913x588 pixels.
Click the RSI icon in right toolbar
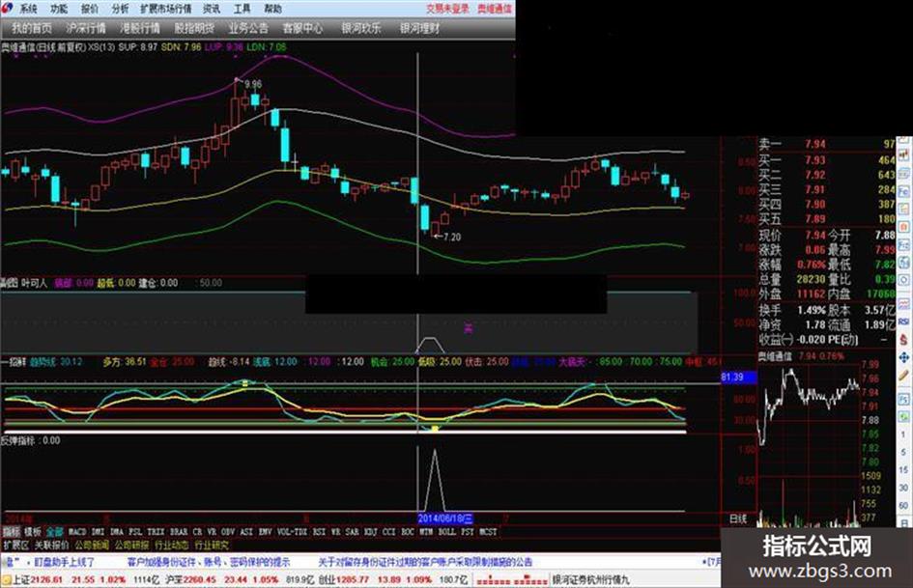click(903, 322)
